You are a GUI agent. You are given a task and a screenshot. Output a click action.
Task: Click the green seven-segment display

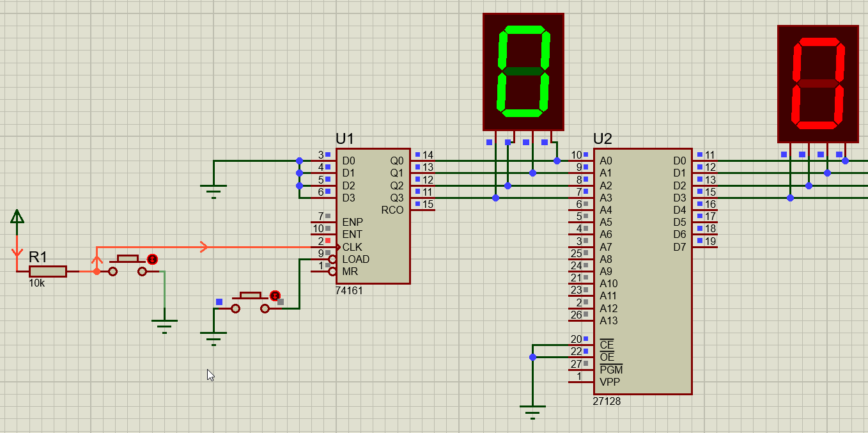pos(523,71)
